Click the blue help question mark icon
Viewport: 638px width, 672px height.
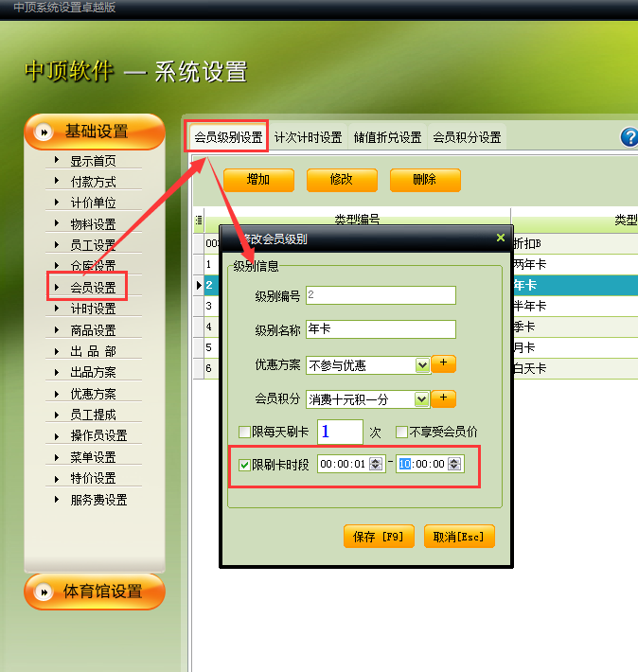click(x=629, y=137)
